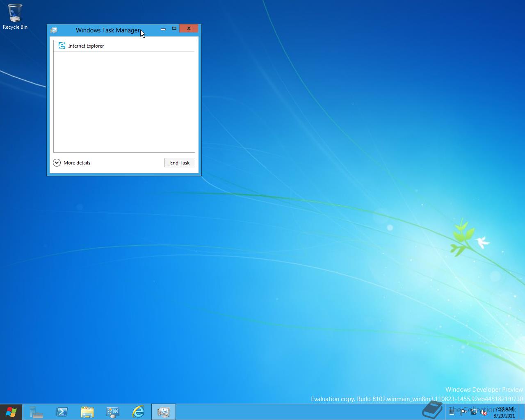The image size is (525, 420).
Task: Click the End Task button
Action: coord(180,163)
